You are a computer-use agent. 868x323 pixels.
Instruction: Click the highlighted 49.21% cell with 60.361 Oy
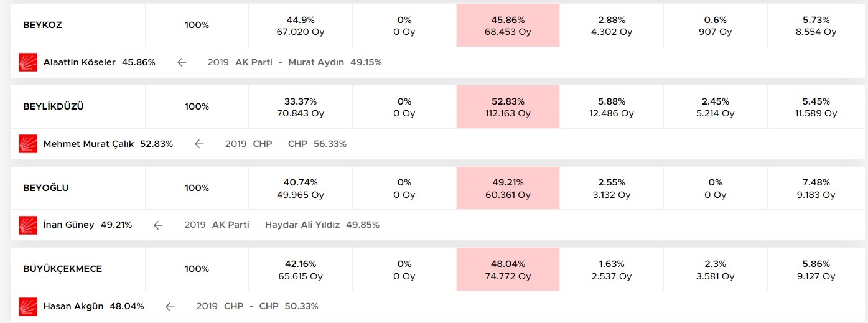pos(508,188)
